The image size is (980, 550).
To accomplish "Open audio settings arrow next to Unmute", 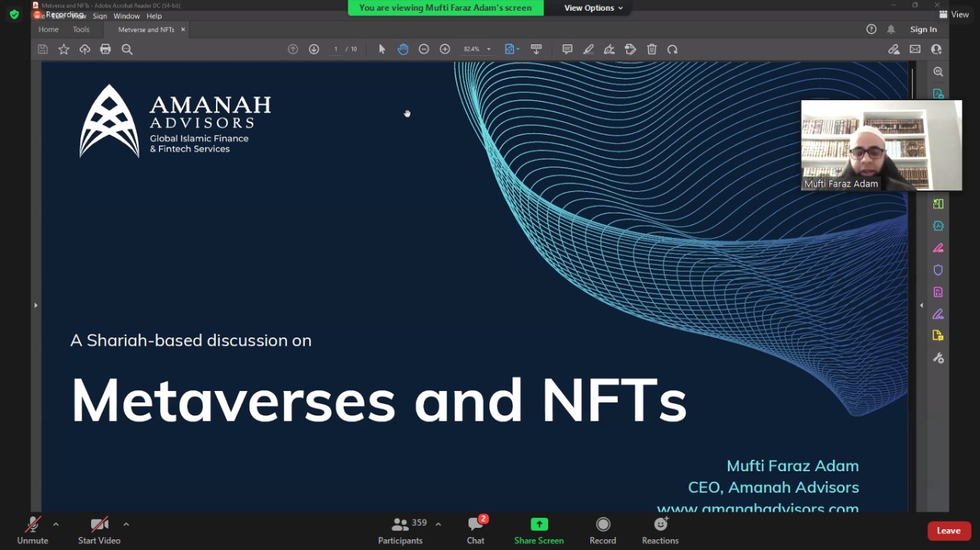I will coord(56,524).
